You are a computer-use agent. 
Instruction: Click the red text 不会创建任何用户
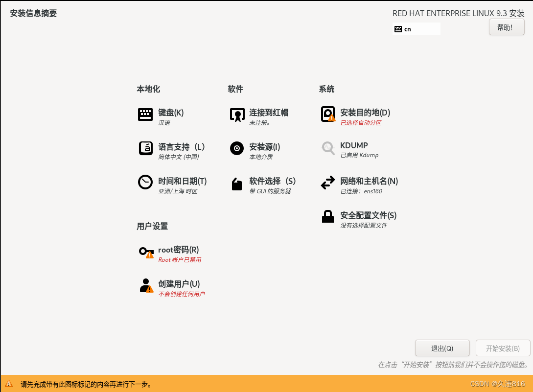(182, 294)
